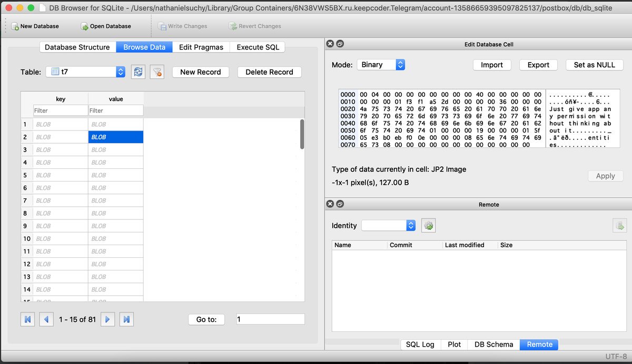Open the Mode dropdown set to Binary
The image size is (632, 364).
point(381,65)
